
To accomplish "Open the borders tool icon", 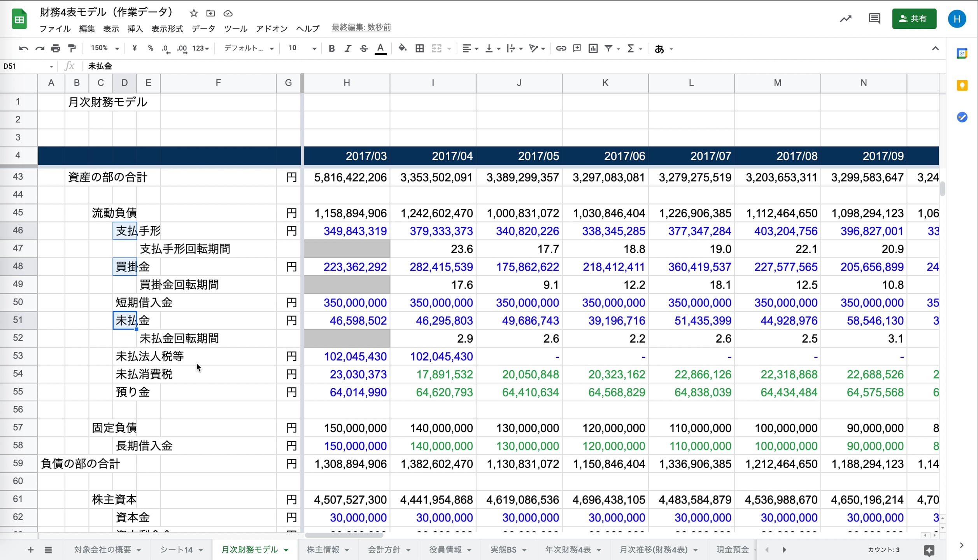I will (x=419, y=48).
